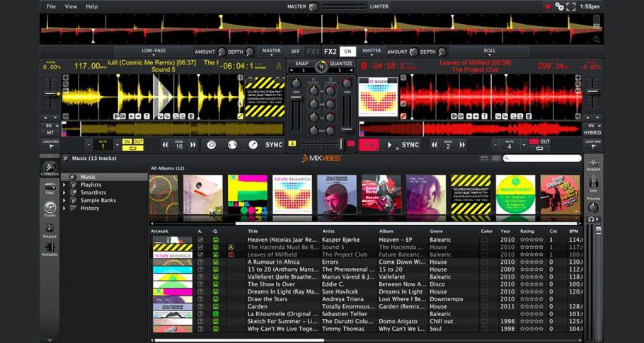Toggle MT master tempo on deck A
The image size is (644, 343).
pyautogui.click(x=50, y=133)
